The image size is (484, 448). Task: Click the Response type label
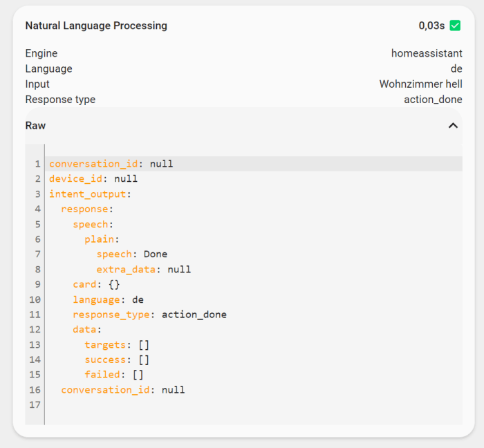click(x=60, y=100)
